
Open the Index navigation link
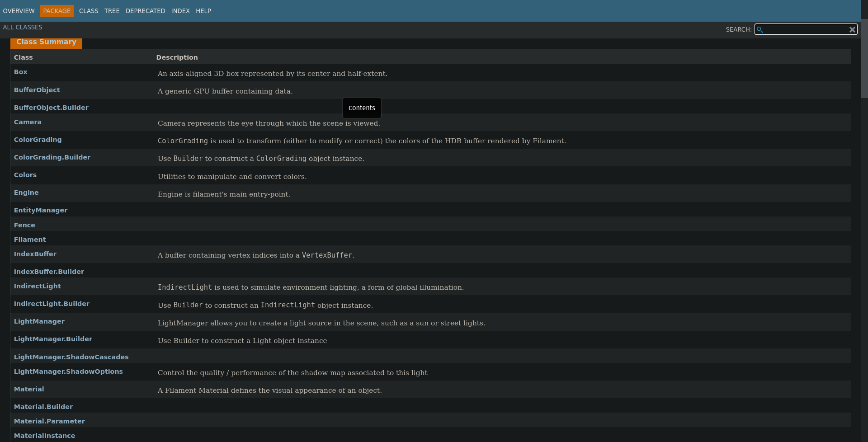180,11
